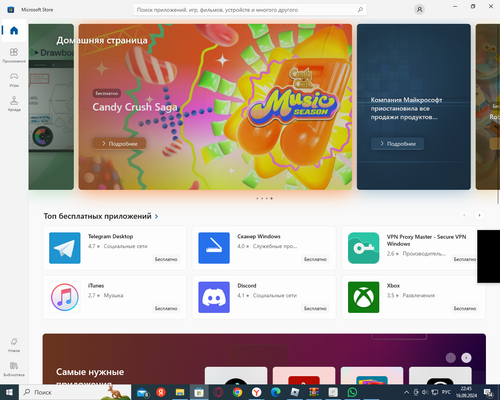Screen dimensions: 500x400
Task: Expand Top free apps section chevron
Action: [x=156, y=216]
